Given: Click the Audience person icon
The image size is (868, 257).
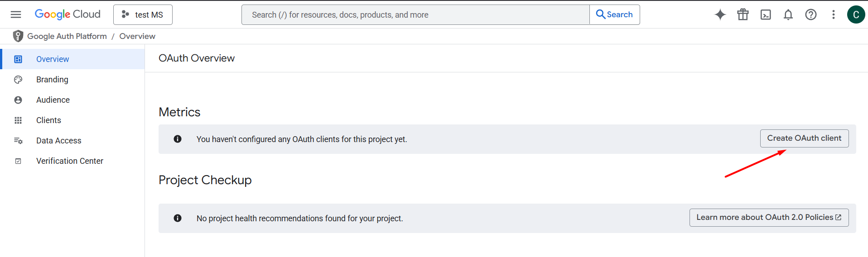Looking at the screenshot, I should pos(18,100).
